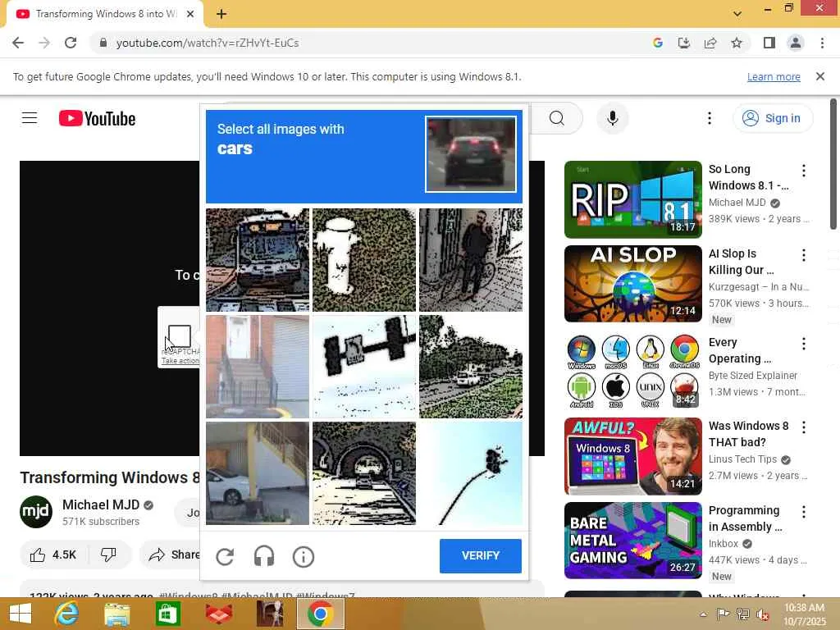Open Michael MJD channel avatar
The height and width of the screenshot is (630, 840).
pyautogui.click(x=36, y=512)
